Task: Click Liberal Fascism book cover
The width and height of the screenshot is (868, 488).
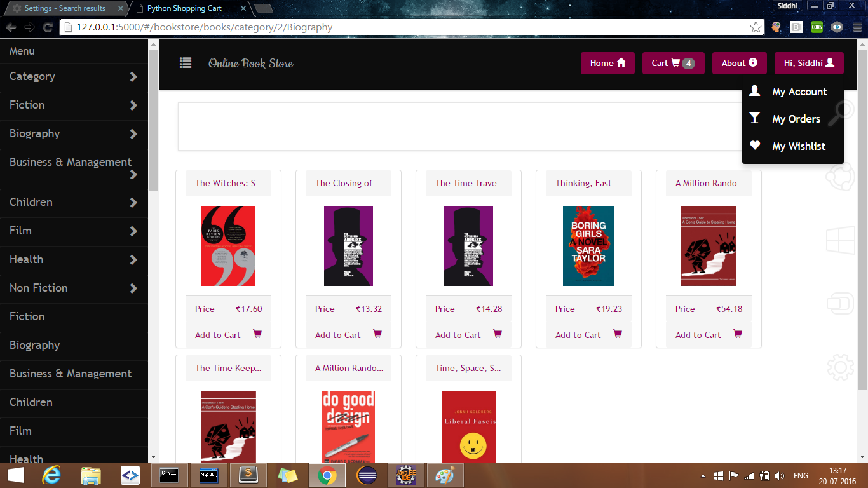Action: [468, 426]
